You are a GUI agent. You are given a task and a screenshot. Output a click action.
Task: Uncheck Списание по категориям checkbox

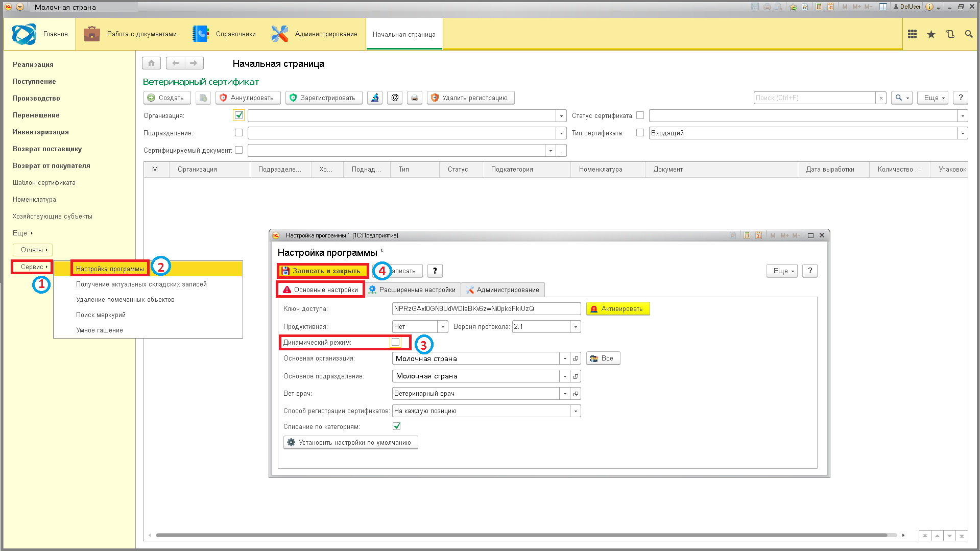point(397,426)
